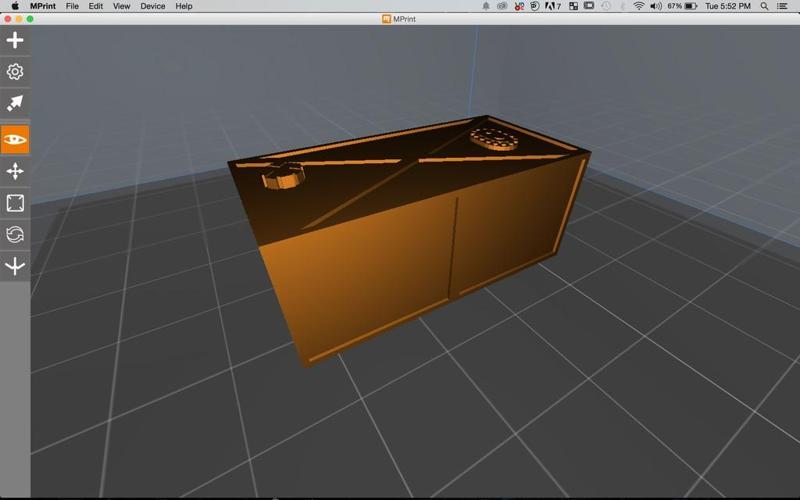800x500 pixels.
Task: Open Notification Center list icon
Action: 782,6
